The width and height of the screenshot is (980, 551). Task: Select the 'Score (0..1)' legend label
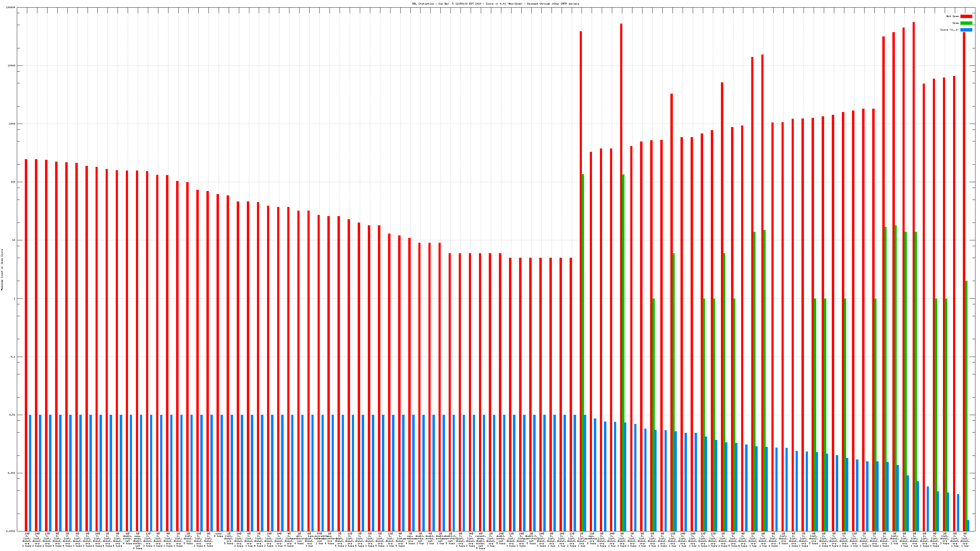point(949,30)
